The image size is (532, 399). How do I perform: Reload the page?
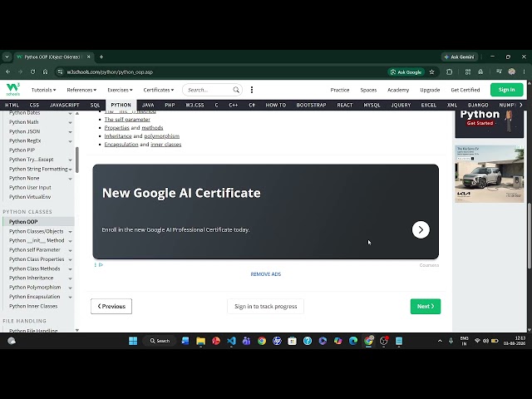coord(32,72)
